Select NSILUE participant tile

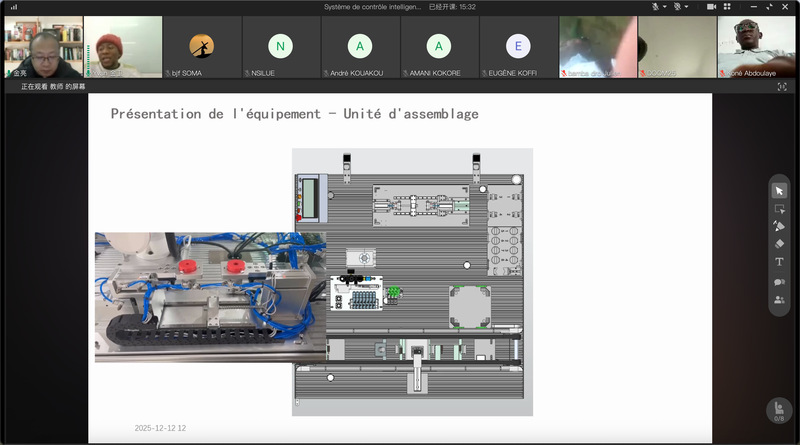coord(281,47)
